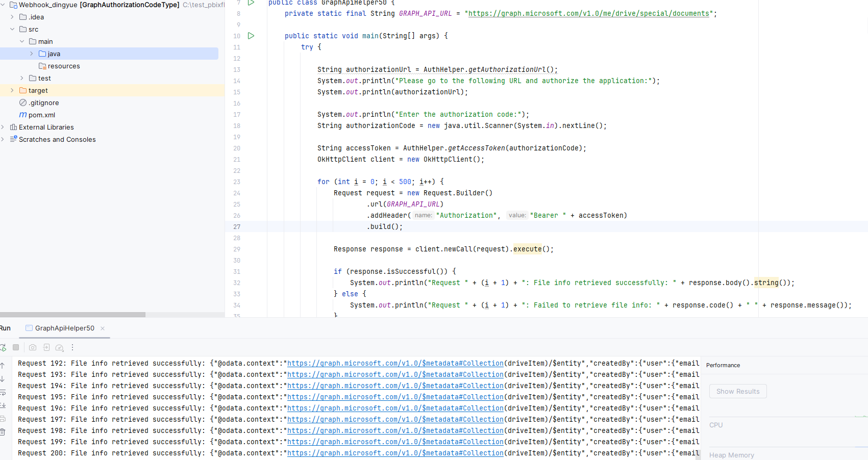The width and height of the screenshot is (868, 460).
Task: Run GraphApiHelper50 class from line 7 gutter arrow
Action: coord(251,3)
